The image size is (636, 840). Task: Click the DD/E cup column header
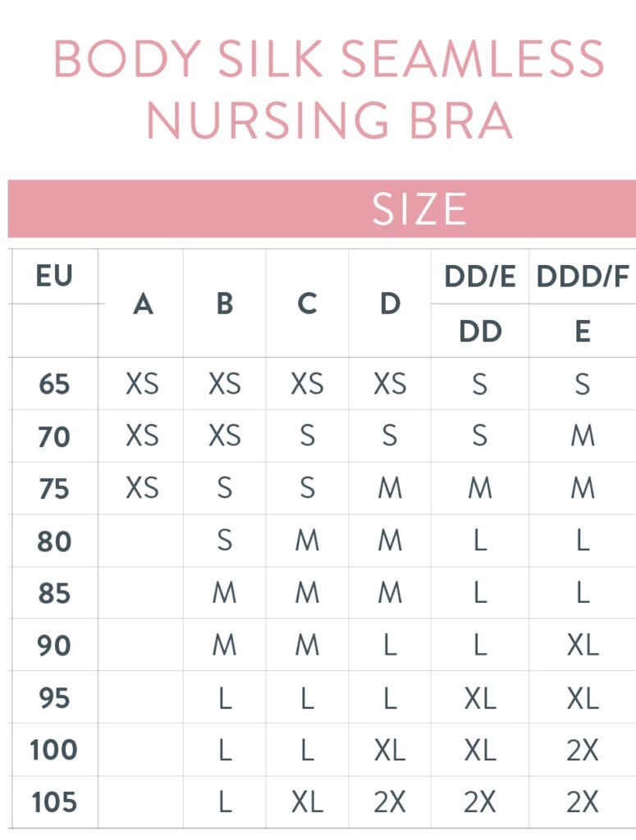coord(480,276)
